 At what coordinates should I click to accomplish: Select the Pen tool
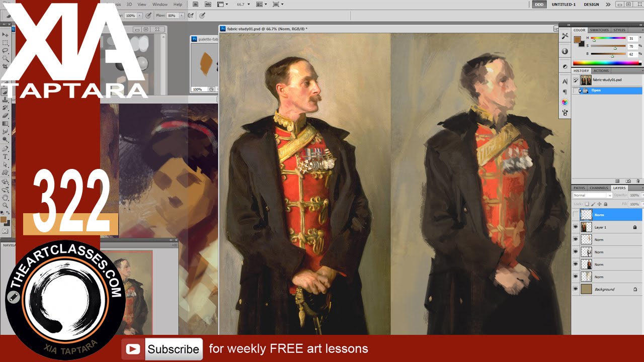6,149
